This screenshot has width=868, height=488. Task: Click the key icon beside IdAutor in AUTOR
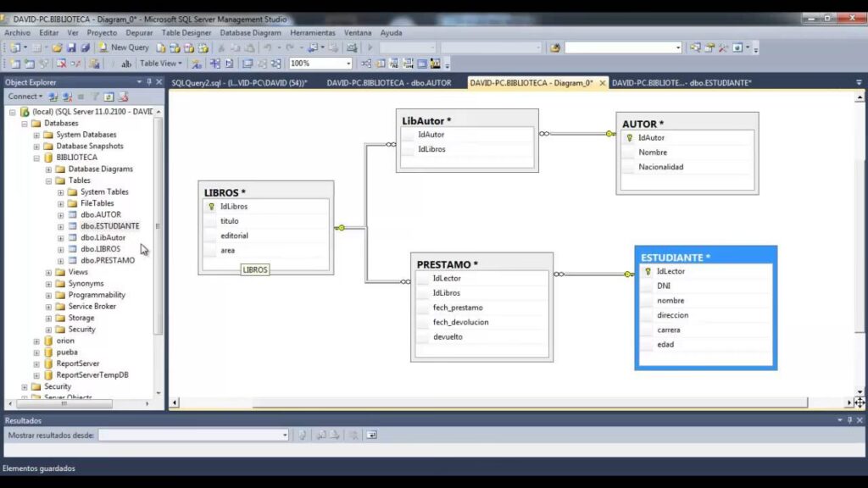629,137
